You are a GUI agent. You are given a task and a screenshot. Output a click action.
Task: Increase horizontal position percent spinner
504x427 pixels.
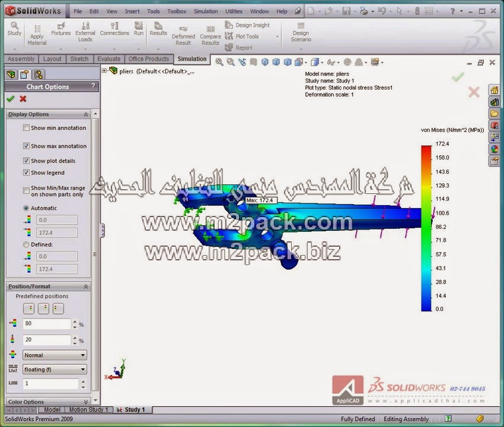[75, 321]
